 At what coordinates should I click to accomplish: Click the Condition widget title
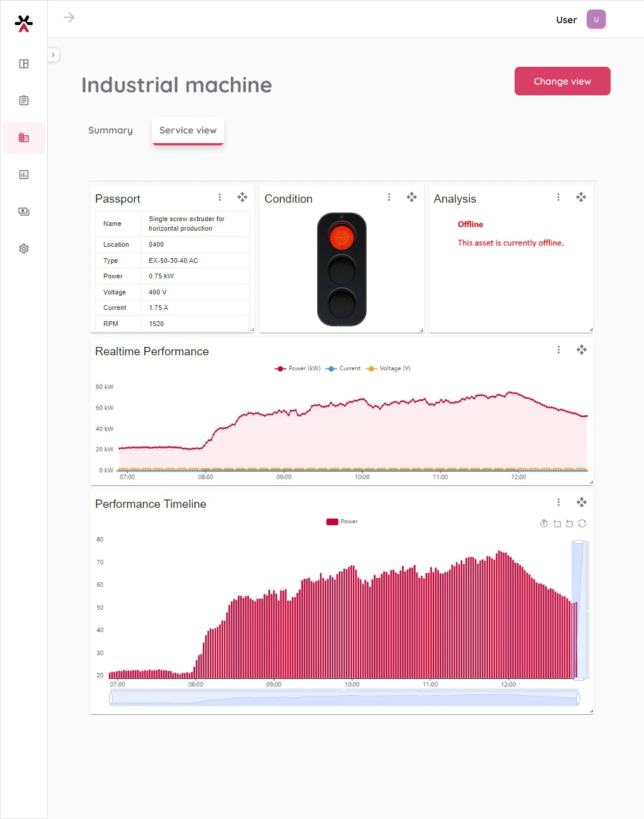tap(288, 199)
